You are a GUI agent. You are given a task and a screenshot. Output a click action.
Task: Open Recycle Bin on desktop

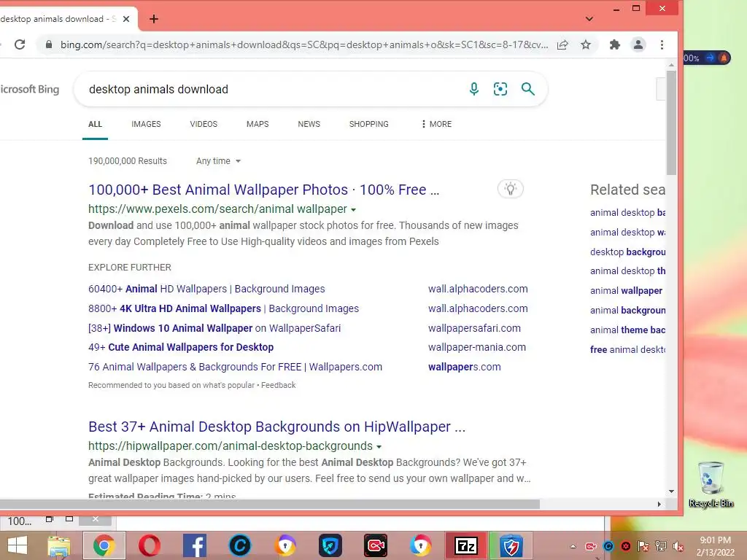click(x=711, y=485)
